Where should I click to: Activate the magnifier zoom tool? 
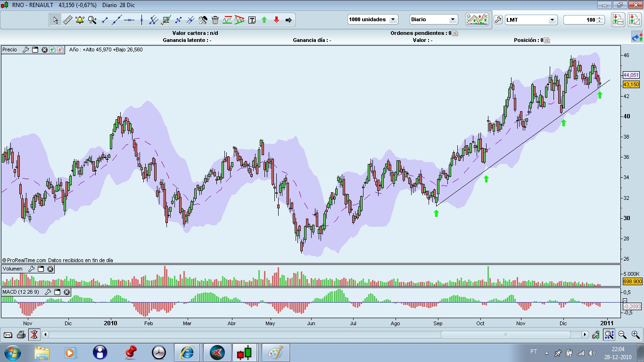(92, 20)
